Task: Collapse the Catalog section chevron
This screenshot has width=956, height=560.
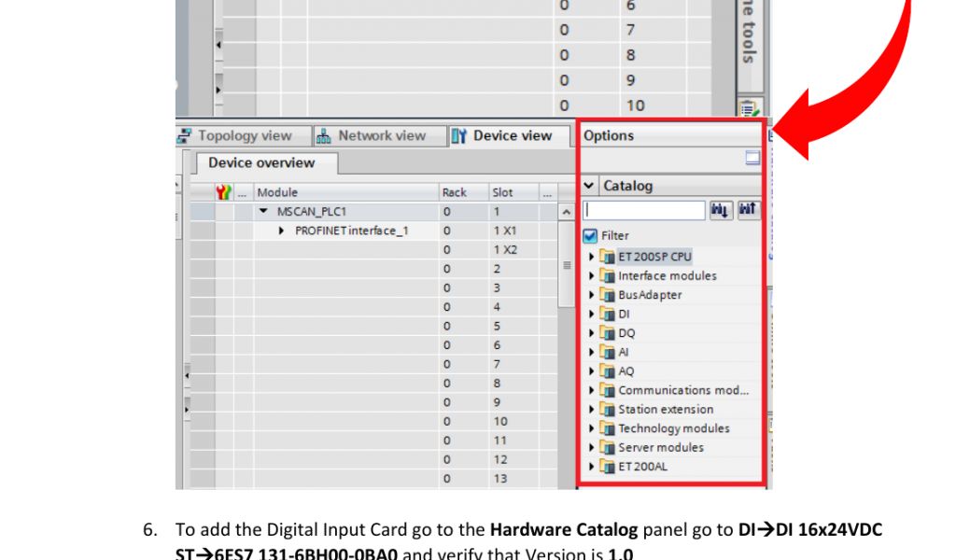Action: pyautogui.click(x=589, y=186)
